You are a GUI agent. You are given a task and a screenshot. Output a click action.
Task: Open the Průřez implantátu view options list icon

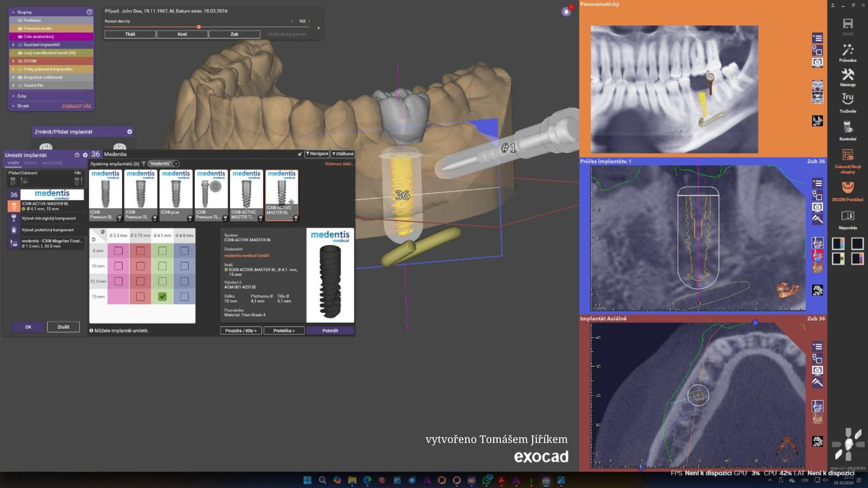[817, 183]
